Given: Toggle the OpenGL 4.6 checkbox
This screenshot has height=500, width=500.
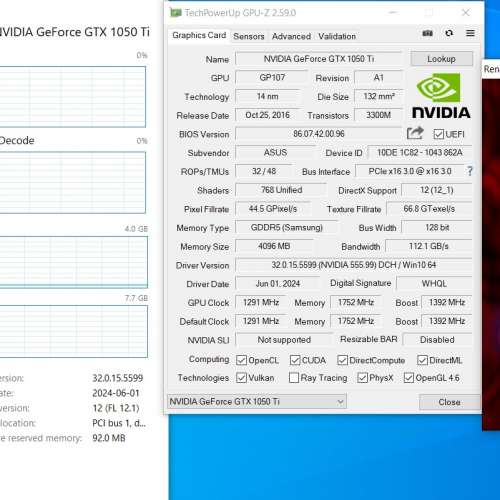Looking at the screenshot, I should click(x=409, y=378).
